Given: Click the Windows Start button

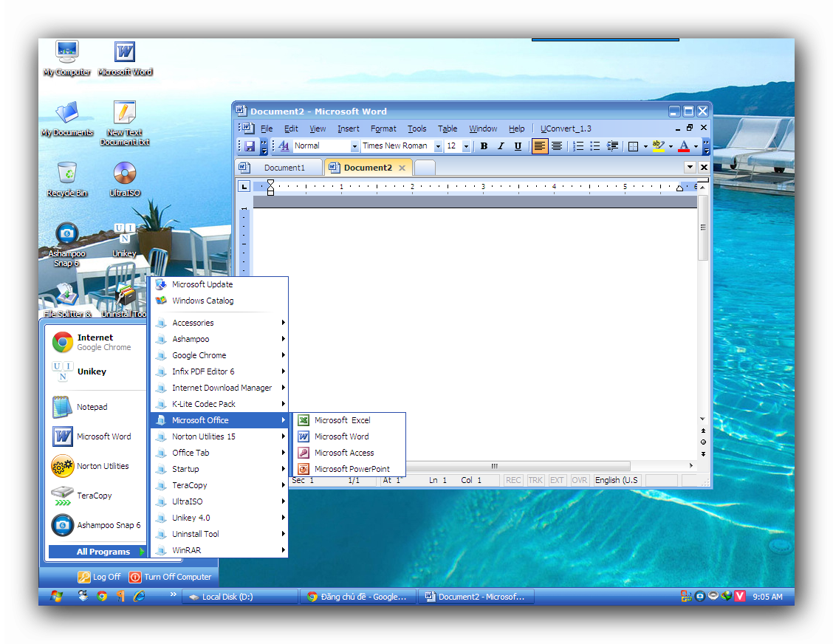Looking at the screenshot, I should click(x=56, y=597).
